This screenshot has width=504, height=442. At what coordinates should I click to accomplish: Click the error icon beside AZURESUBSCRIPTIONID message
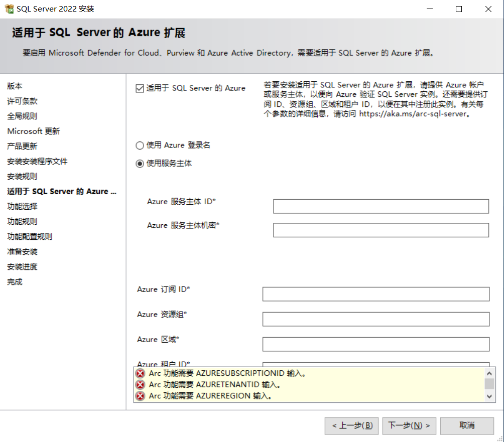pos(140,373)
